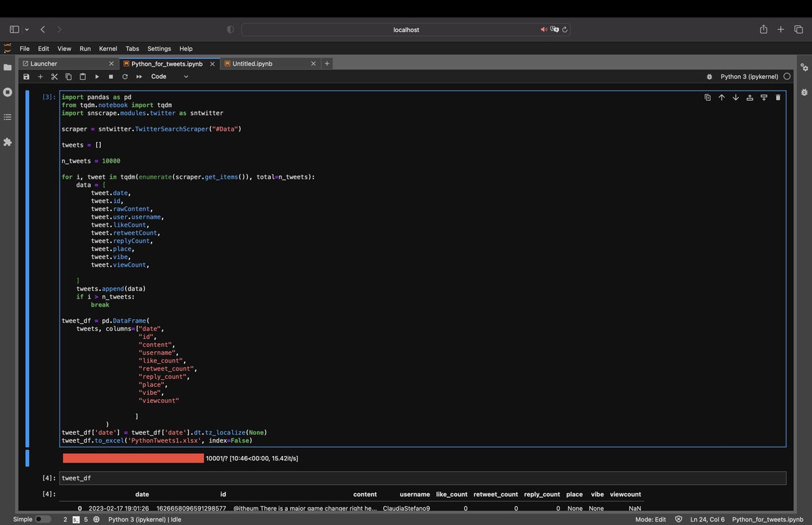Open the Kernel menu
The image size is (812, 525).
tap(108, 49)
